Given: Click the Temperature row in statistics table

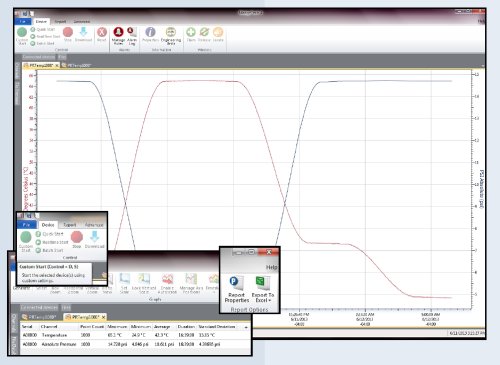Looking at the screenshot, I should pyautogui.click(x=135, y=335).
